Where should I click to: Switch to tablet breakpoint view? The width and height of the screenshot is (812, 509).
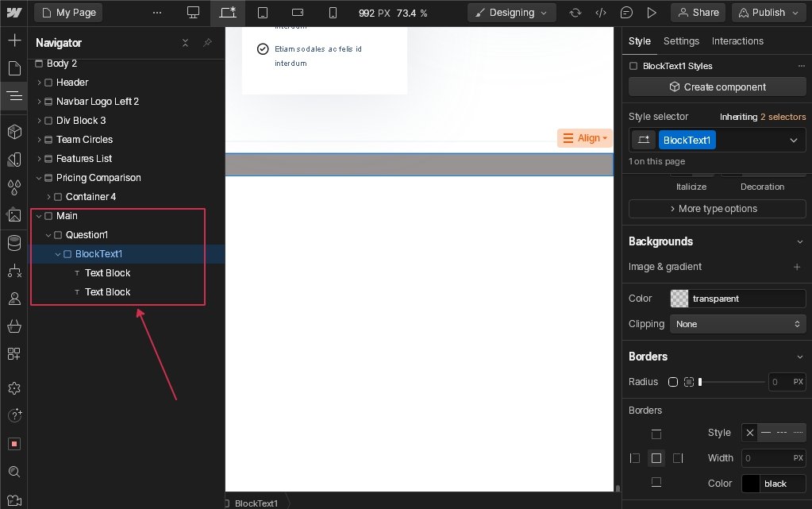(x=263, y=13)
